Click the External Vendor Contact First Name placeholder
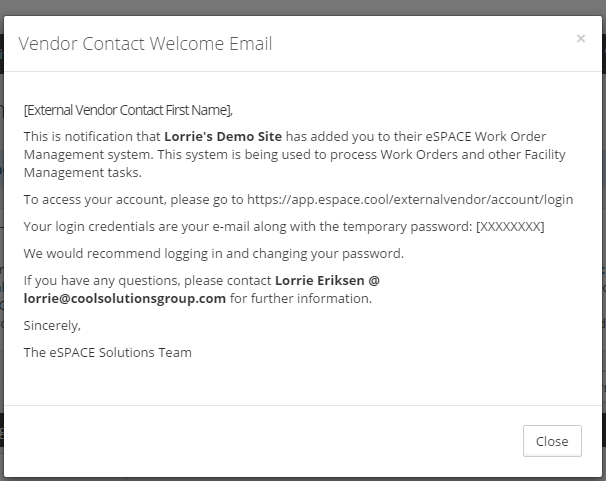The height and width of the screenshot is (481, 606). [128, 110]
